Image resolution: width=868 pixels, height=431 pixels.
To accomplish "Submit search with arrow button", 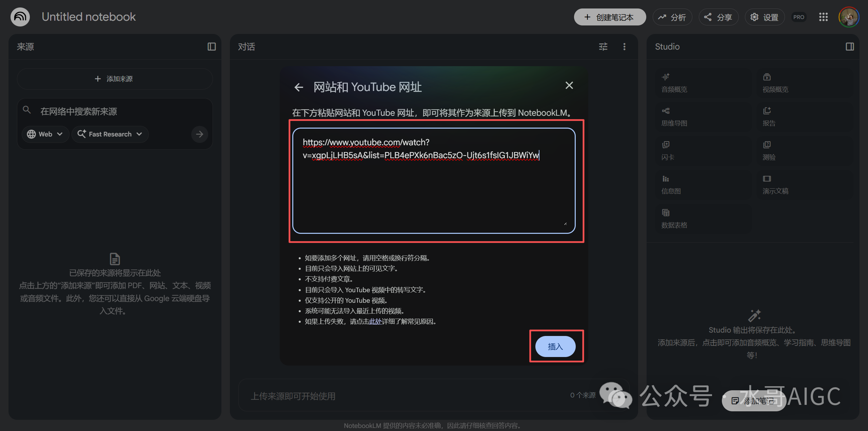I will coord(199,134).
